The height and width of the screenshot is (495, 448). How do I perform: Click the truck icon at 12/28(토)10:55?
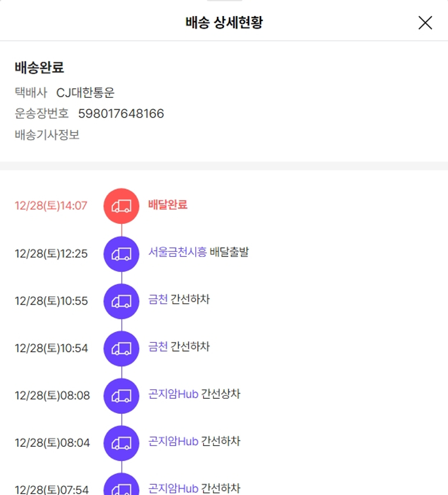pos(121,301)
